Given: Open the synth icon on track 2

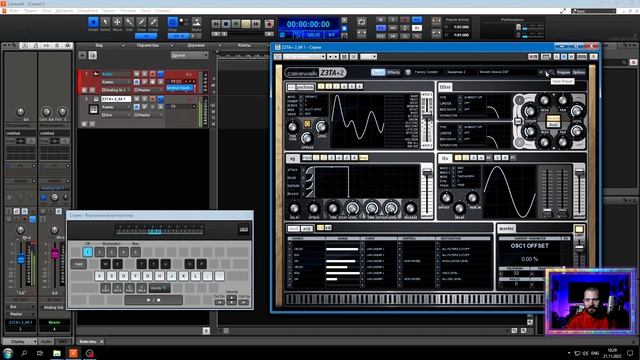Looking at the screenshot, I should (x=93, y=109).
